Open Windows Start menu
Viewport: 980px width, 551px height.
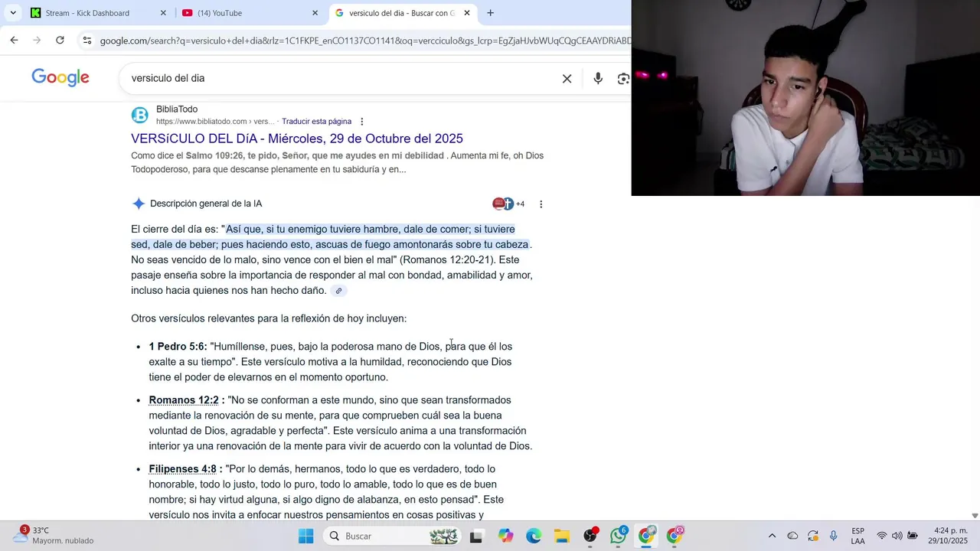coord(305,536)
